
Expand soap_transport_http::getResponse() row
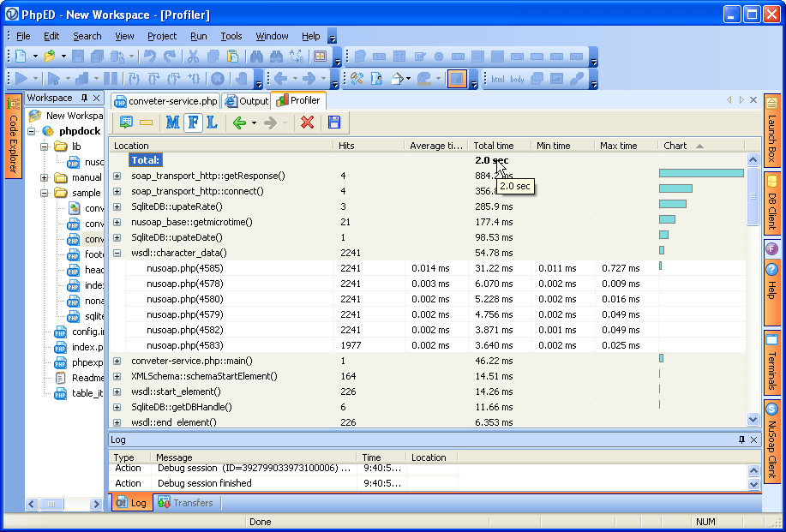[x=117, y=176]
